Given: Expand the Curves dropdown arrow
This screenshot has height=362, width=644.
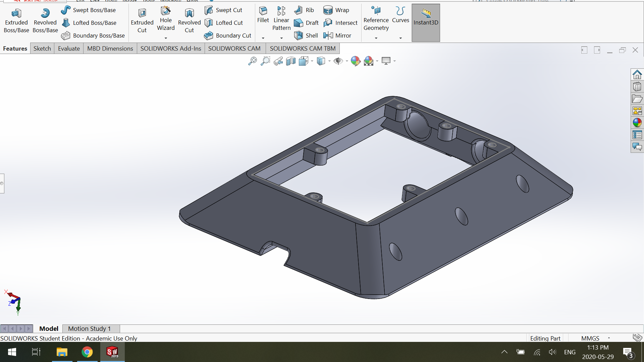Looking at the screenshot, I should pyautogui.click(x=400, y=38).
